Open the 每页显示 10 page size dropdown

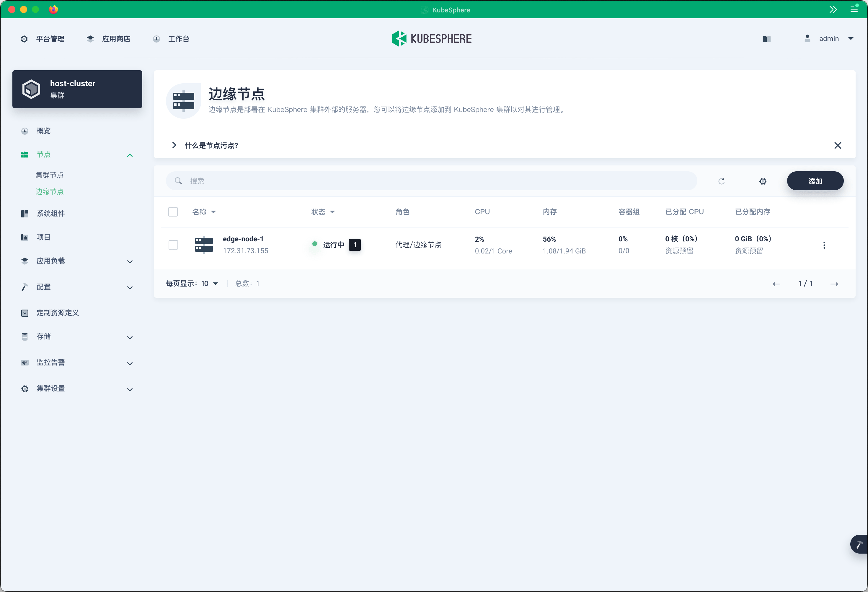(210, 284)
